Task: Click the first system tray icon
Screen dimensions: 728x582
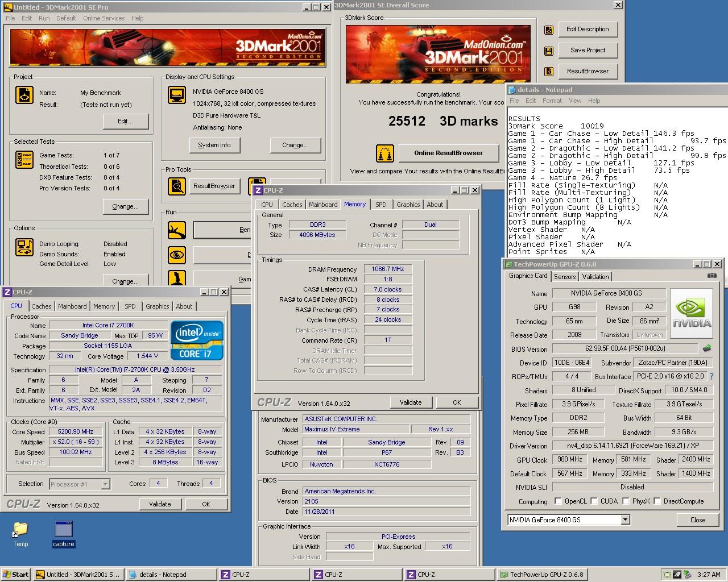Action: (666, 575)
